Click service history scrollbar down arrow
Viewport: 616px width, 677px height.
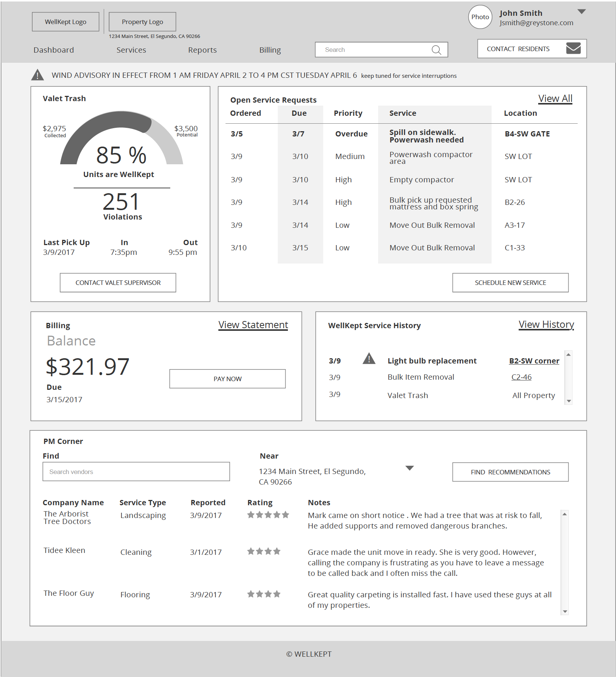[x=569, y=401]
